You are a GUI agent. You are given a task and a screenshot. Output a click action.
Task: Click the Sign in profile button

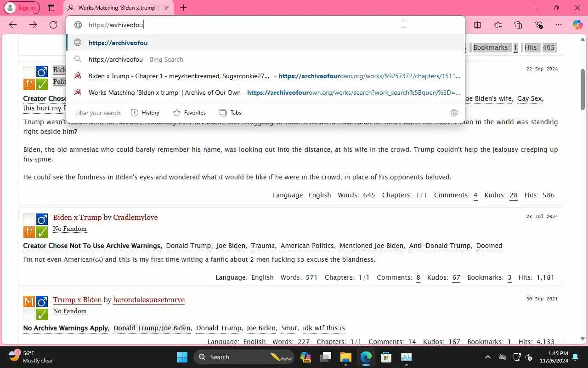tap(22, 8)
